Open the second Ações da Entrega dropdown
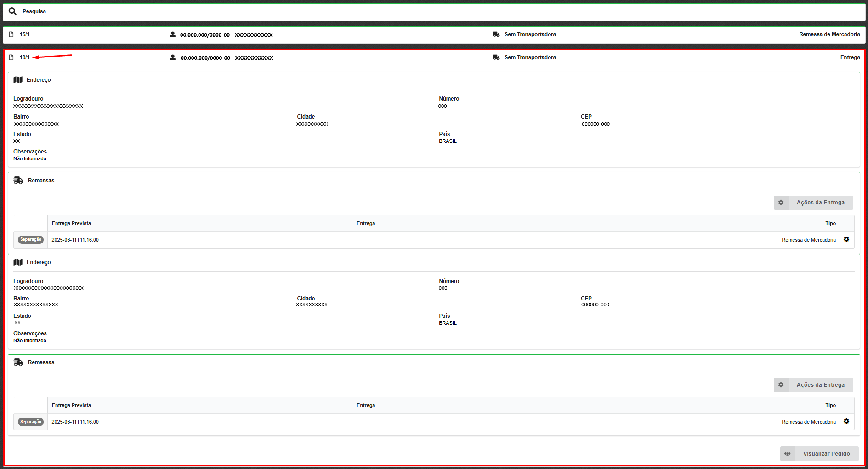The image size is (868, 469). coord(813,385)
